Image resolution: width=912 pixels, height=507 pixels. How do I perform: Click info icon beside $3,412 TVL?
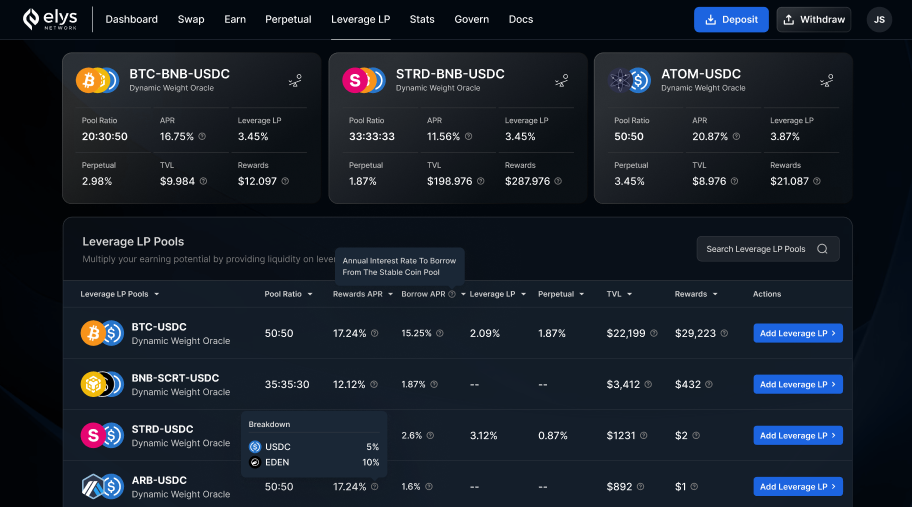[648, 384]
